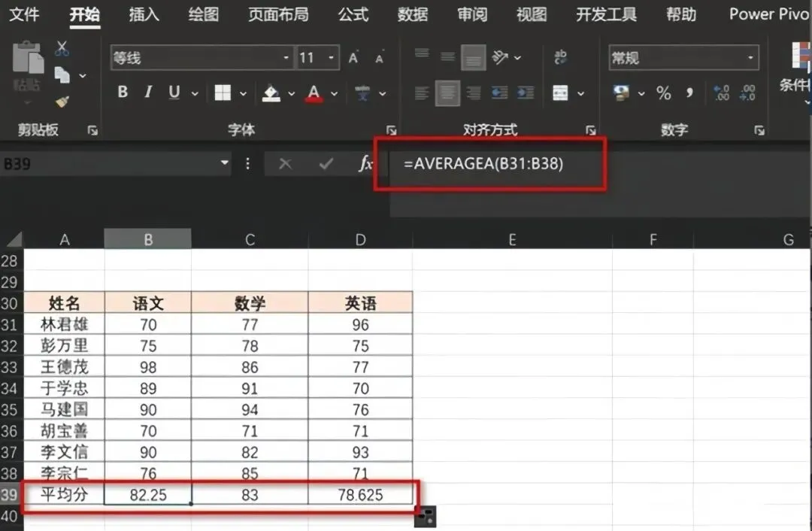812x531 pixels.
Task: Click the Select All corner triangle
Action: (14, 239)
